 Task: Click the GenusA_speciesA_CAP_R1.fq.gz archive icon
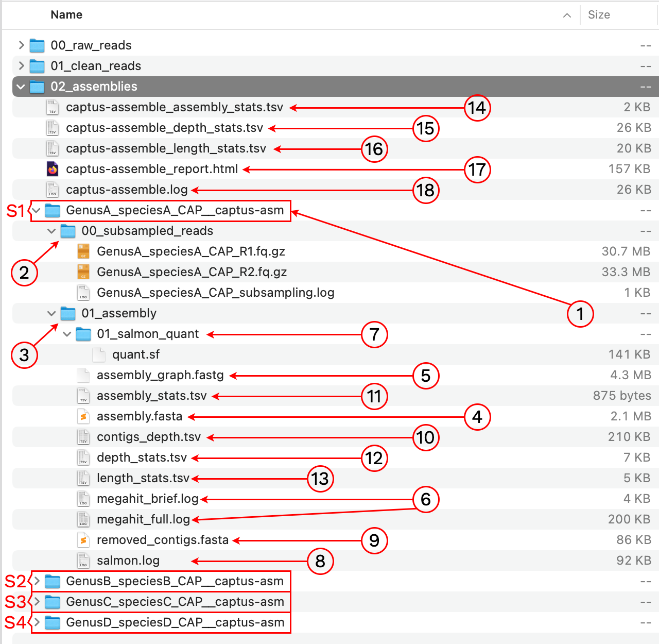(83, 251)
